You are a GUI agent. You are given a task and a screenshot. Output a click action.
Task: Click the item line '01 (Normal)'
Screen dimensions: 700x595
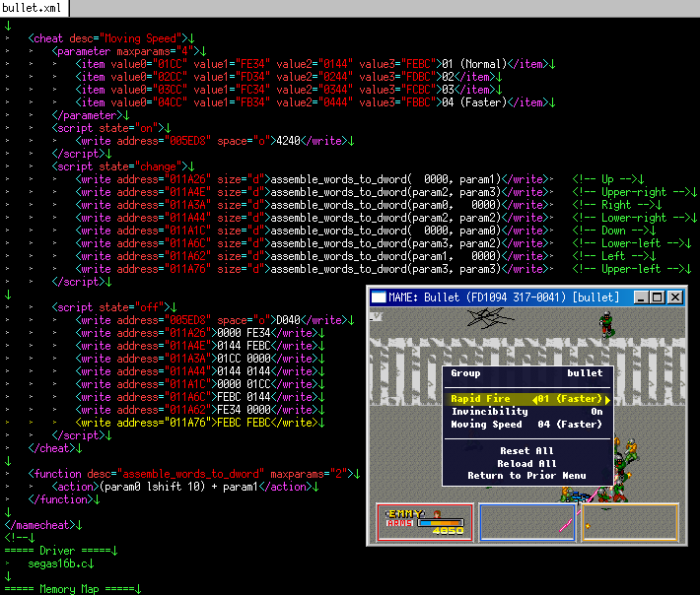tap(315, 64)
